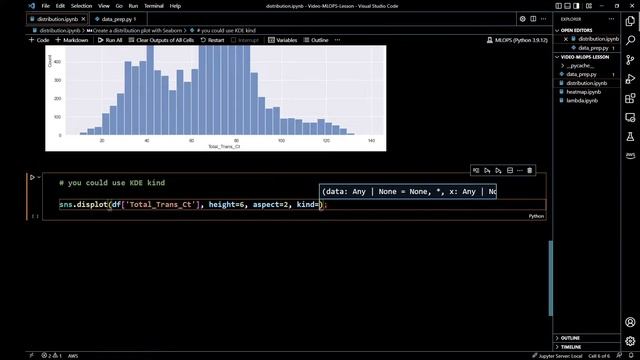The image size is (640, 360).
Task: Open the Remote Explorer view
Action: point(630,118)
